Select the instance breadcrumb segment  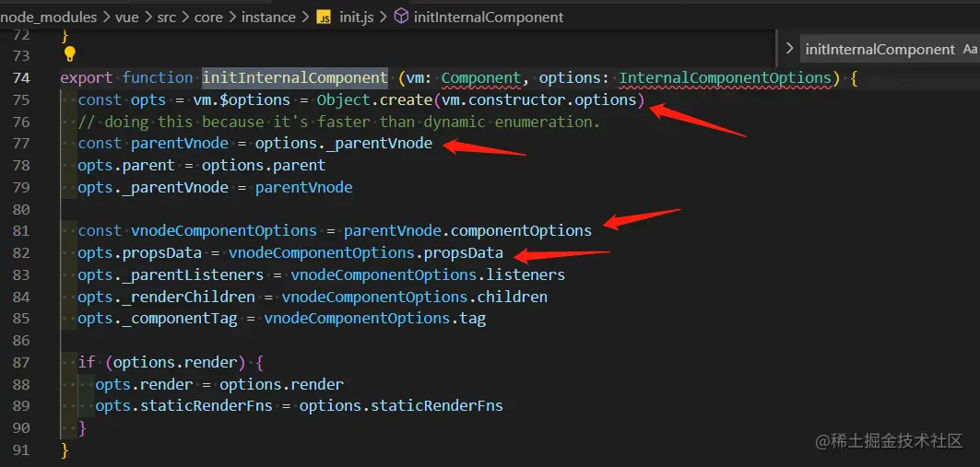pyautogui.click(x=267, y=18)
